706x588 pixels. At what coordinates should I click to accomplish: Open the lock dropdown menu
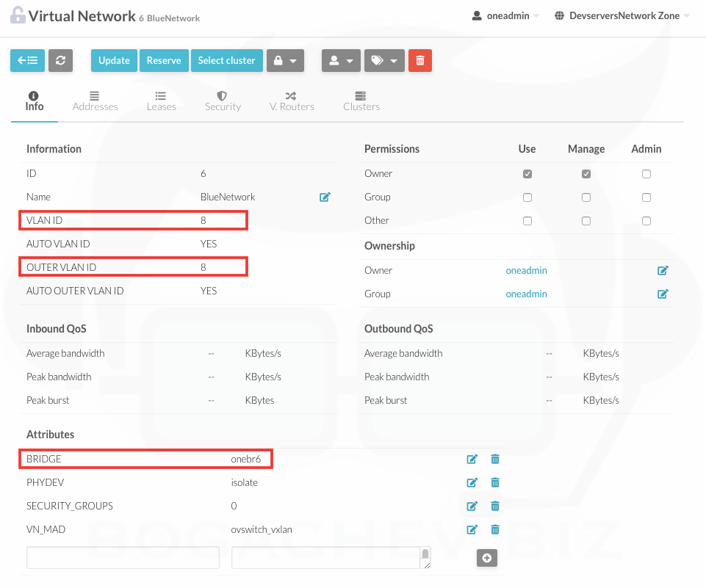coord(285,61)
